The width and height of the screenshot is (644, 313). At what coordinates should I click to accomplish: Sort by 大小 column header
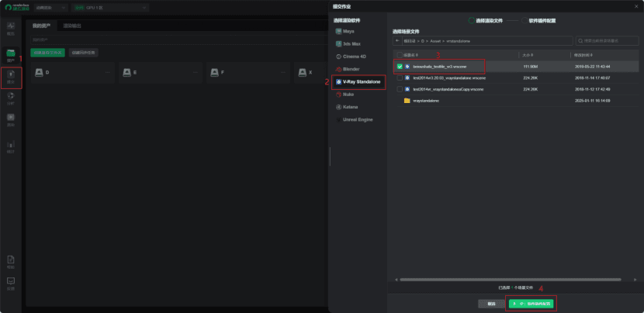(x=528, y=55)
